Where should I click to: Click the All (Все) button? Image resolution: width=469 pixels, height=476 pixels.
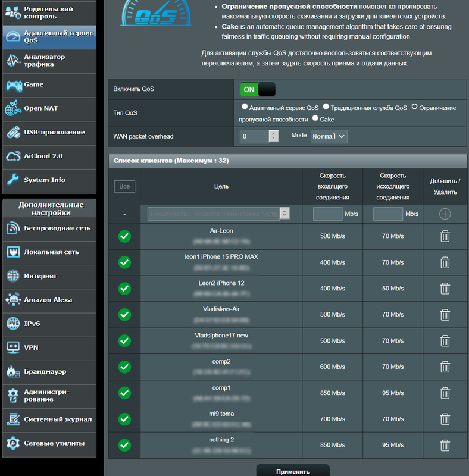pos(124,186)
